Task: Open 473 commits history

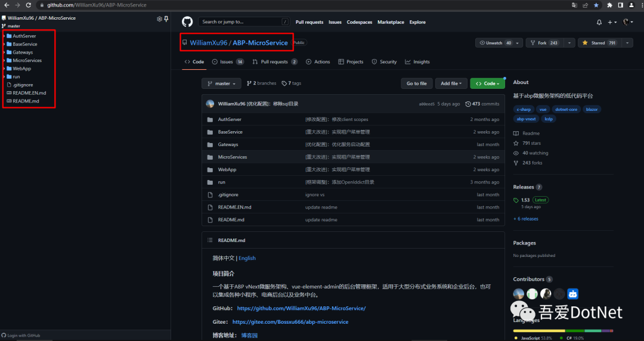Action: pyautogui.click(x=482, y=104)
